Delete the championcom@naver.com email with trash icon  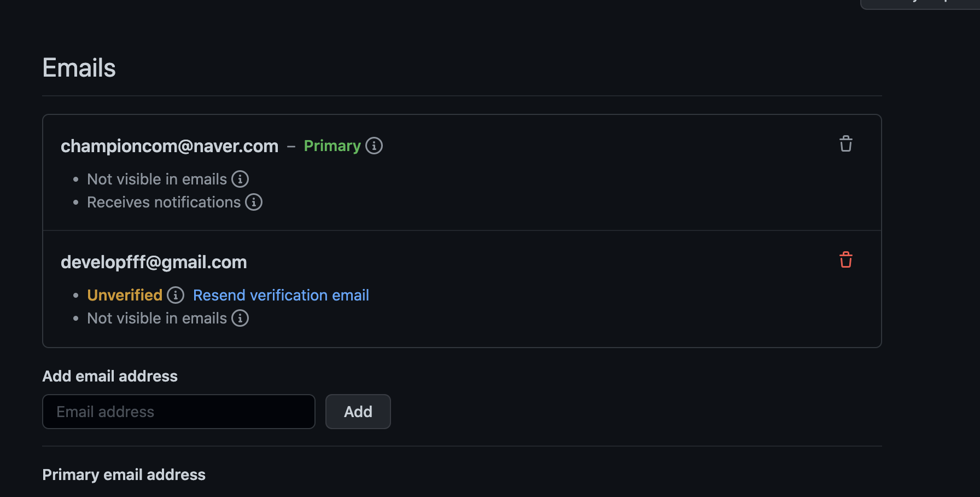pyautogui.click(x=846, y=144)
